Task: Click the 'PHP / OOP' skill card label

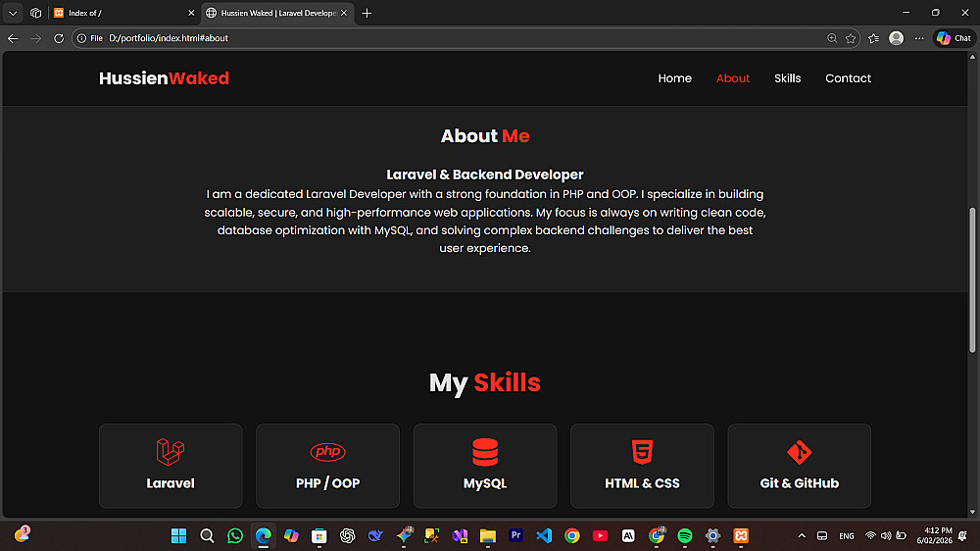Action: click(x=327, y=482)
